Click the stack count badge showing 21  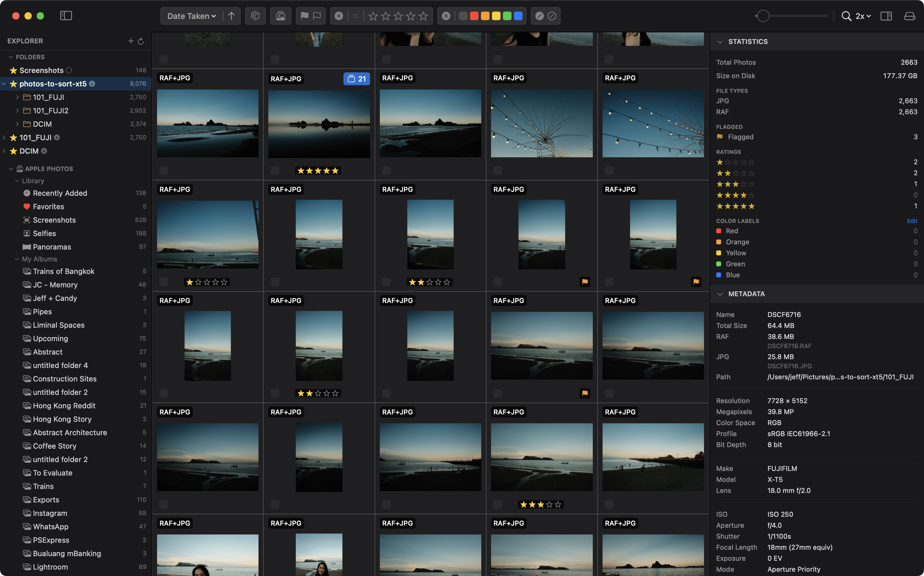pyautogui.click(x=357, y=78)
